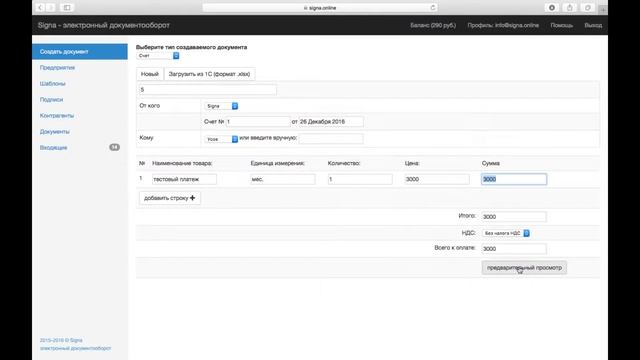Open От кого dropdown Signa
The width and height of the screenshot is (640, 360).
(221, 106)
